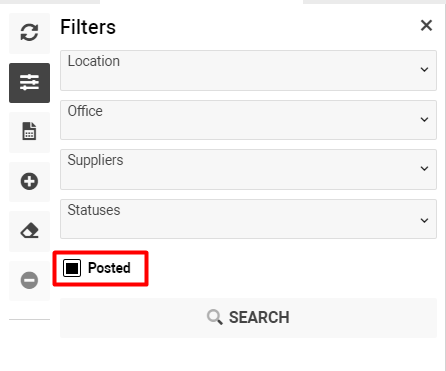Click the magnifier icon inside Search
This screenshot has width=446, height=371.
214,317
